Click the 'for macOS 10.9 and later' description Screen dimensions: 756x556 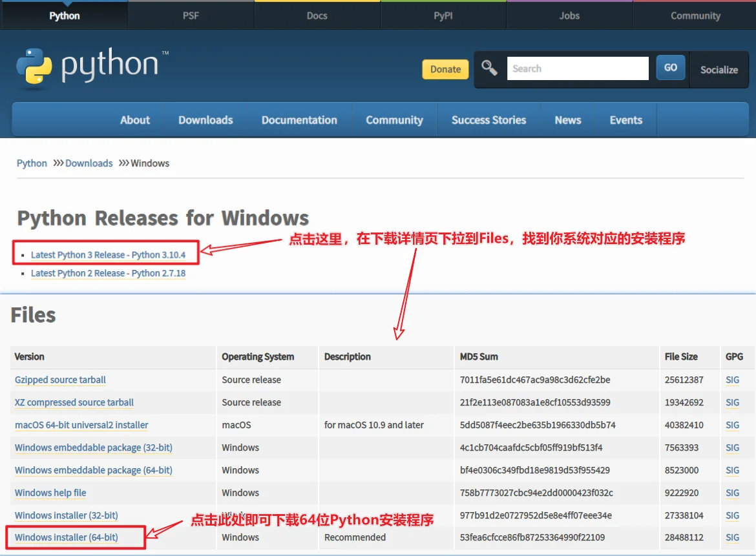click(x=374, y=425)
